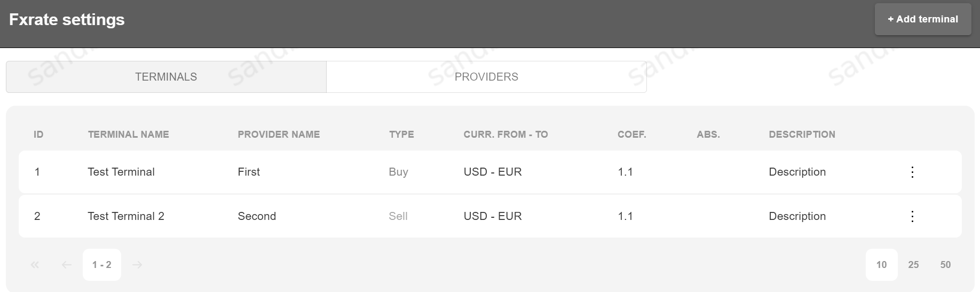Select the Terminals tab
980x292 pixels.
coord(166,77)
